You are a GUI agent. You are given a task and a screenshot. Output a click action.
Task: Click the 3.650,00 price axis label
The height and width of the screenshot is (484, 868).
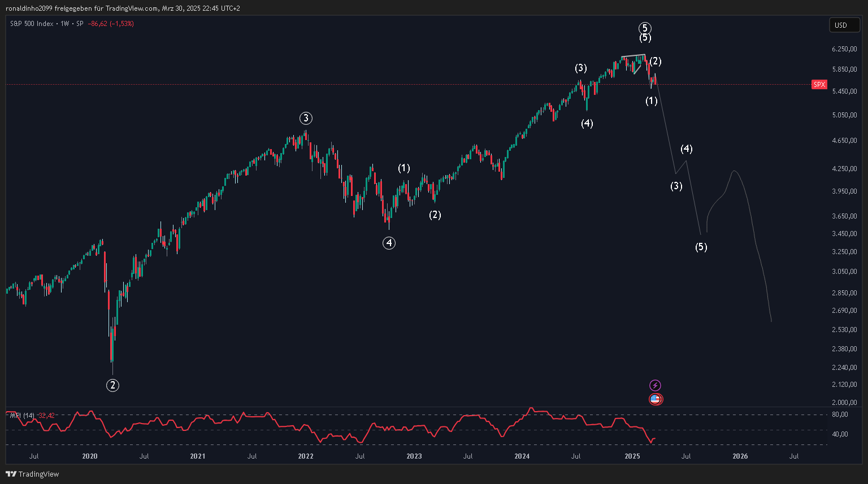[x=844, y=216]
